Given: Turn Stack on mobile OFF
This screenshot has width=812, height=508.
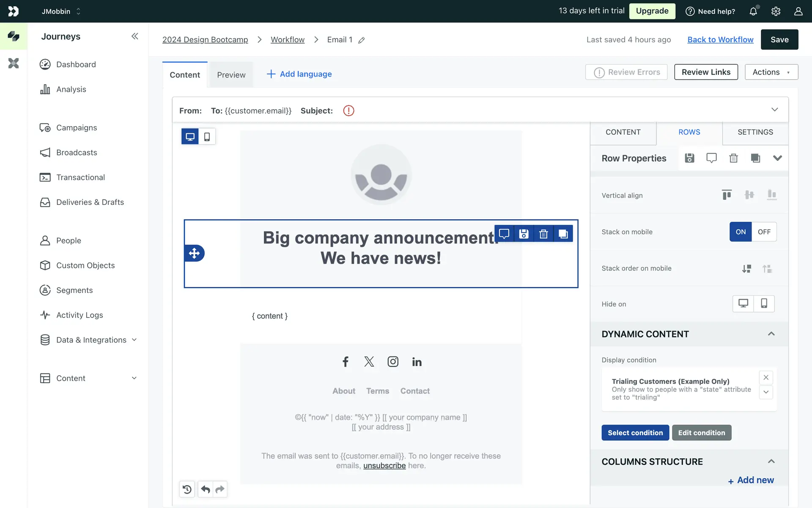Looking at the screenshot, I should pos(764,232).
